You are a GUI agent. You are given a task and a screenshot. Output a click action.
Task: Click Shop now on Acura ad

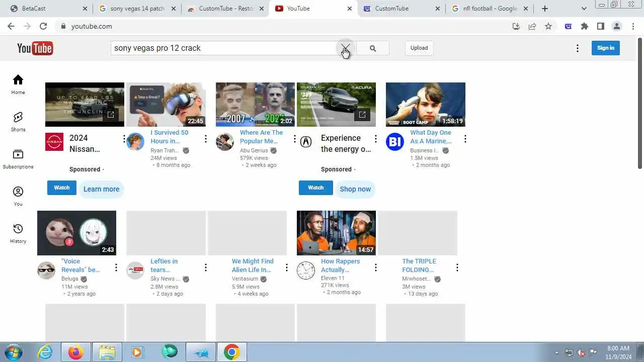coord(355,189)
